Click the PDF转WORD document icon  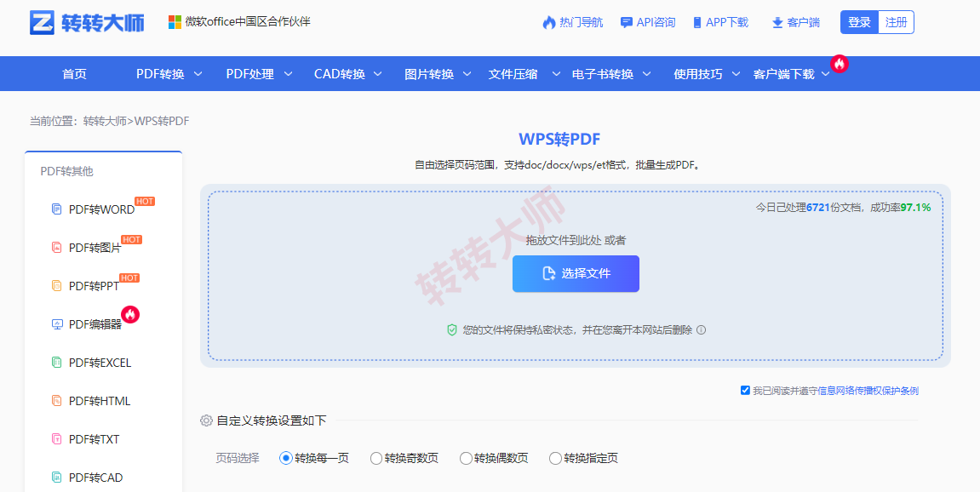[57, 209]
